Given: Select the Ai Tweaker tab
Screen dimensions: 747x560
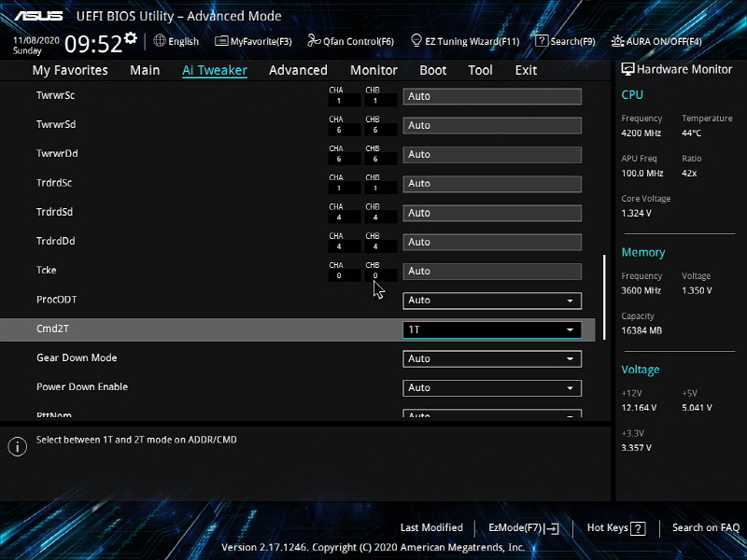Looking at the screenshot, I should pos(215,71).
